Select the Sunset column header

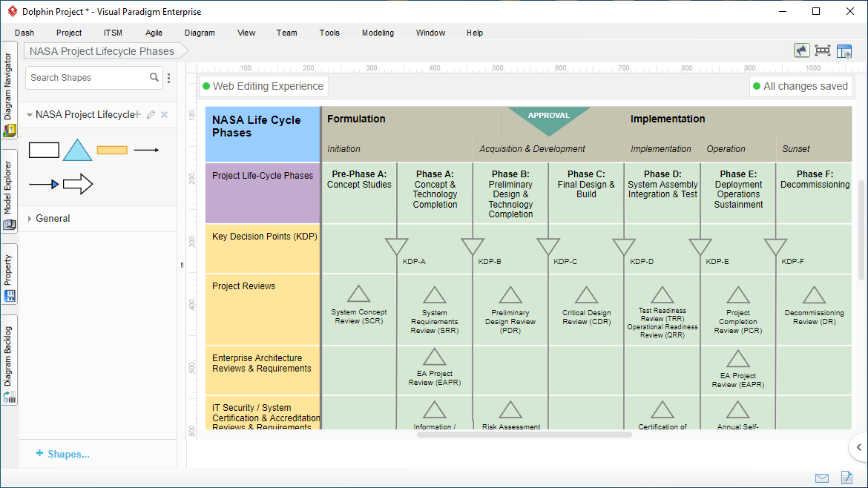coord(796,149)
